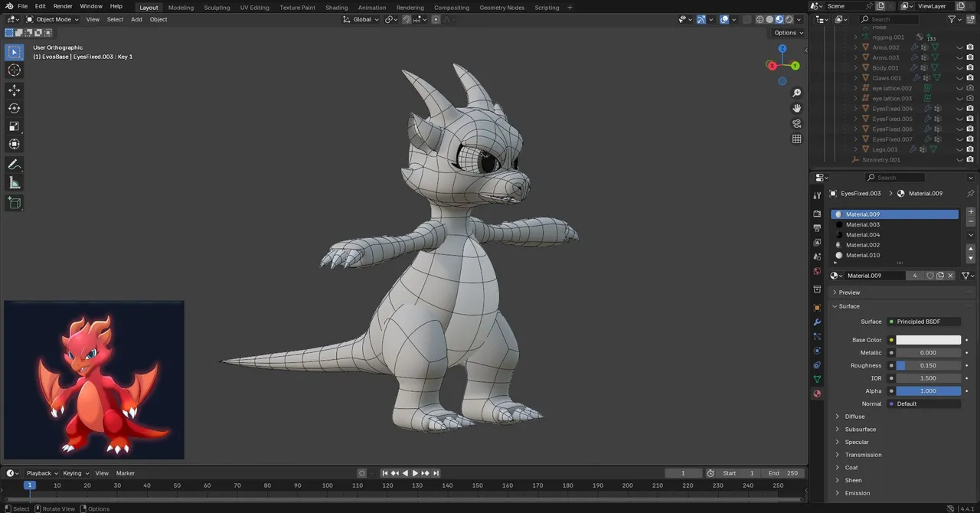
Task: Add a new material slot with plus button
Action: (x=971, y=212)
